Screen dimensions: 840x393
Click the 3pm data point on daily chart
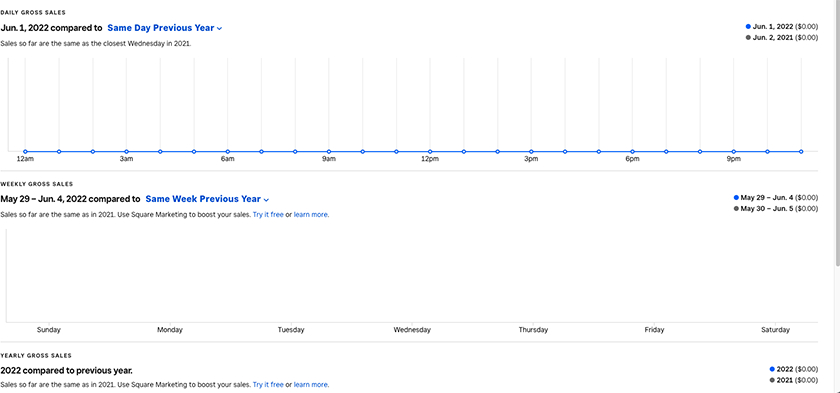(x=531, y=152)
